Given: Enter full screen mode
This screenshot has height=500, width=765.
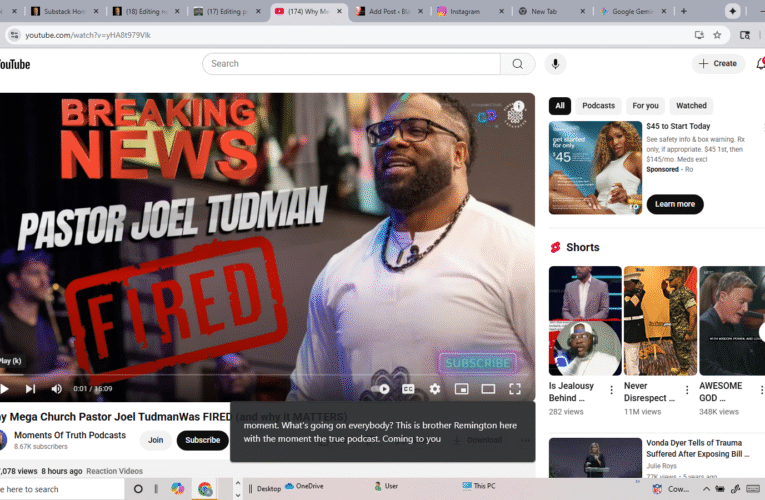Looking at the screenshot, I should (515, 389).
